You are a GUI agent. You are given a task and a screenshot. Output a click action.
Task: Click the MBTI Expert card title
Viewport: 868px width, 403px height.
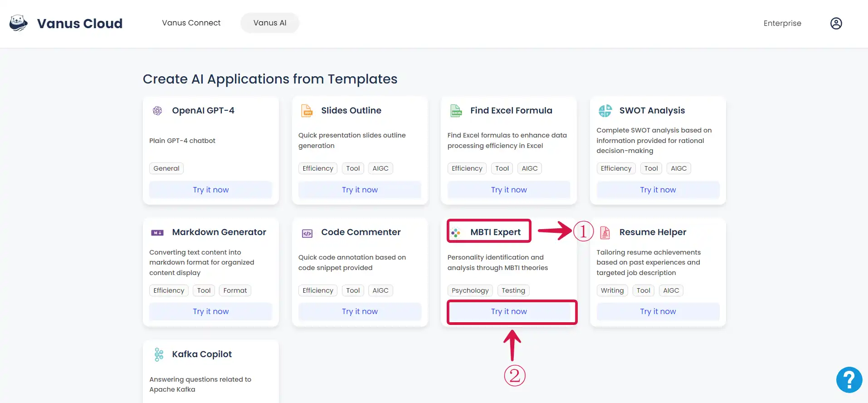[x=495, y=232]
